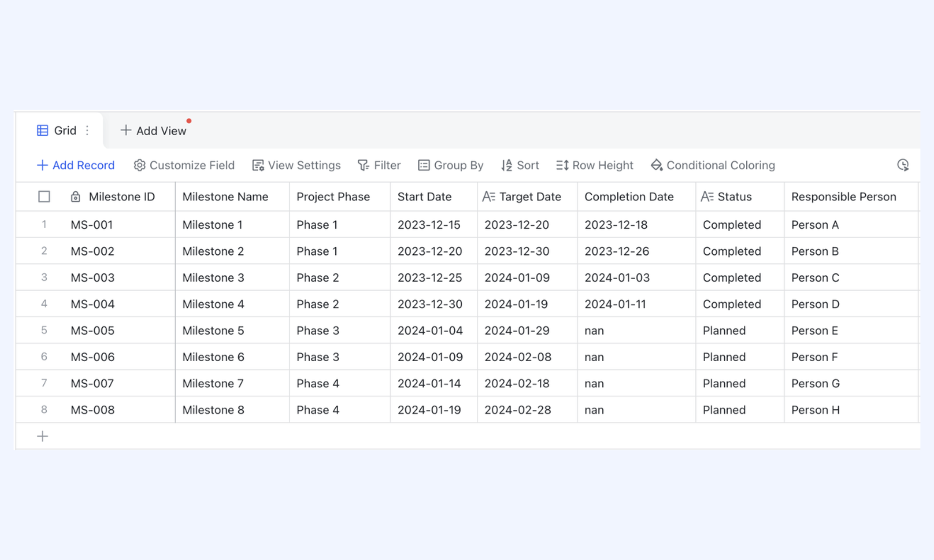Click target date 2024-01-09
The width and height of the screenshot is (934, 560).
527,278
